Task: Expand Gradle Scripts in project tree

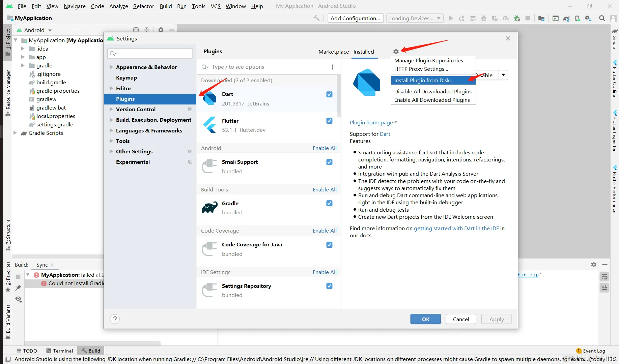Action: coord(15,133)
